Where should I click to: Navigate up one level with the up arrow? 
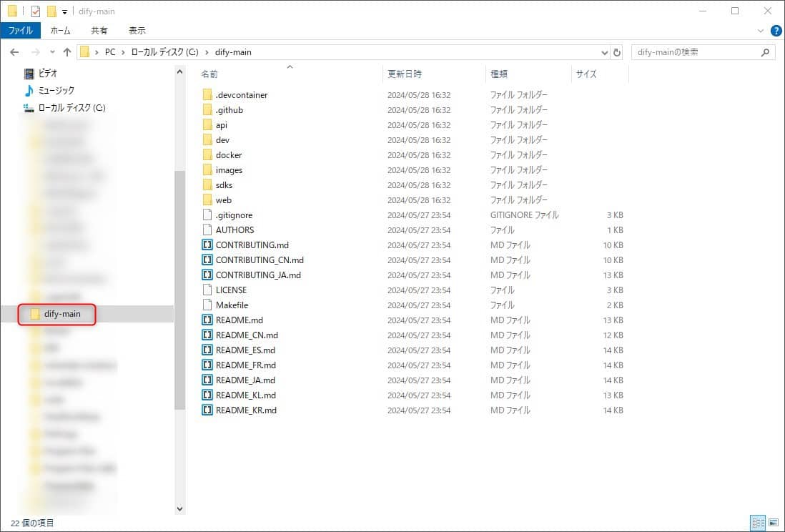point(66,51)
